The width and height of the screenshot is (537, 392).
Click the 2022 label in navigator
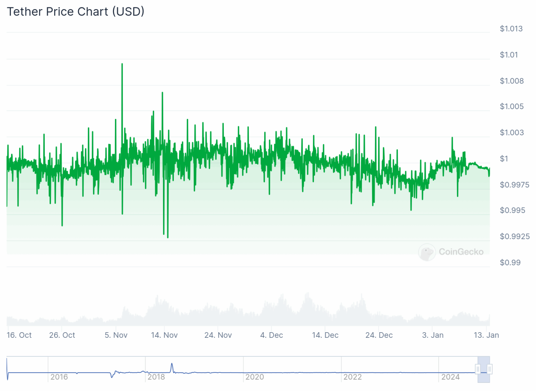coord(352,377)
